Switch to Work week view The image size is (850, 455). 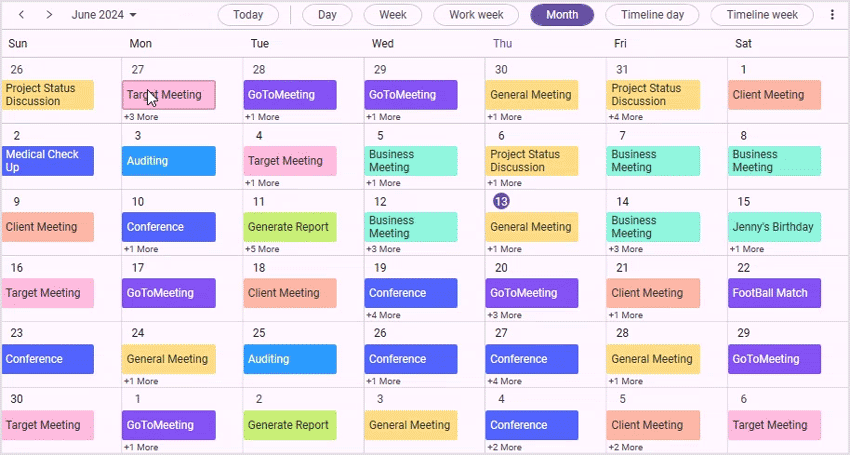476,15
